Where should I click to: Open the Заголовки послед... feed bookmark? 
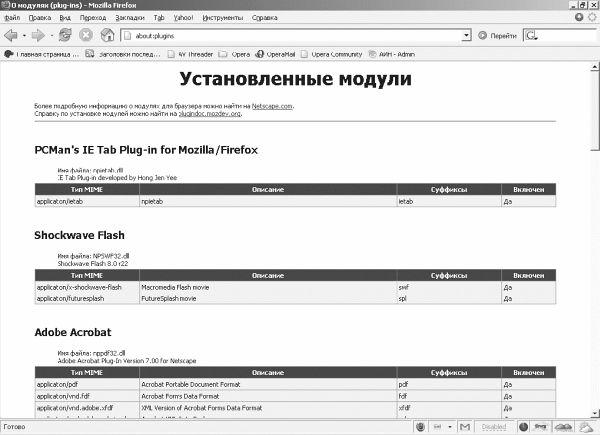tap(122, 54)
